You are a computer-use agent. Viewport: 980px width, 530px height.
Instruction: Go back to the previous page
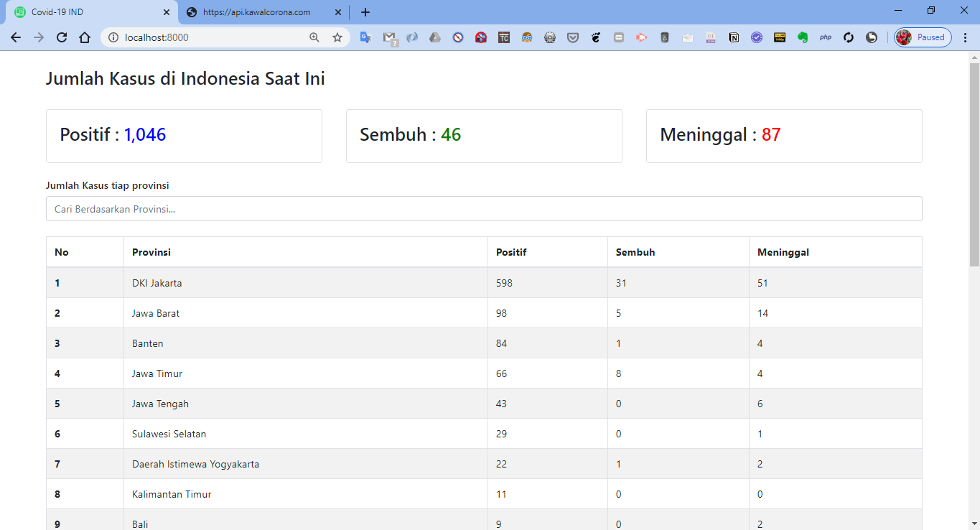click(16, 37)
